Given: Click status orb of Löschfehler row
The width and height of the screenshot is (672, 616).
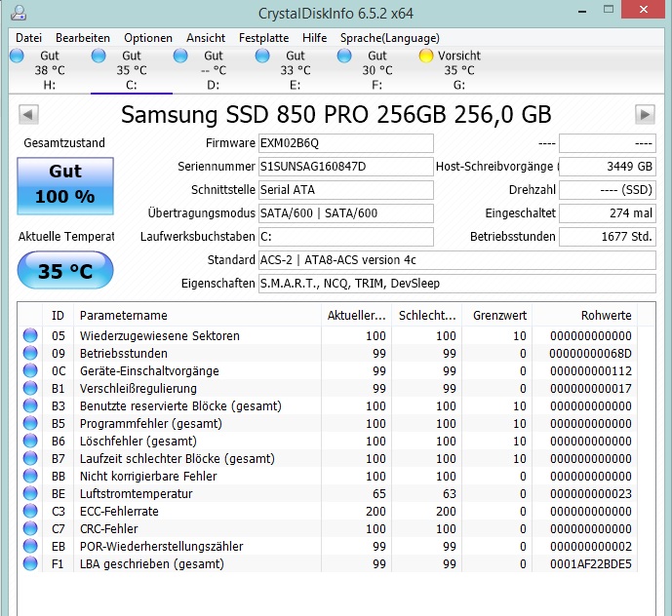Looking at the screenshot, I should (30, 441).
